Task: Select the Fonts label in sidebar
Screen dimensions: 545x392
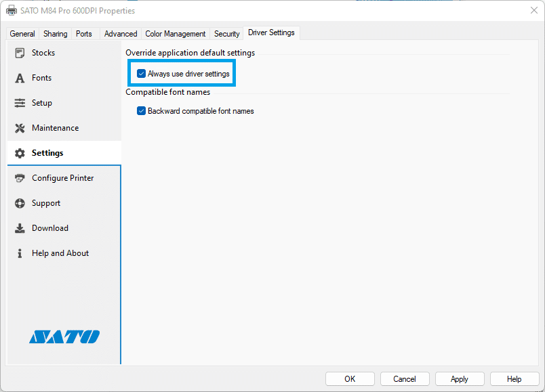Action: coord(42,78)
